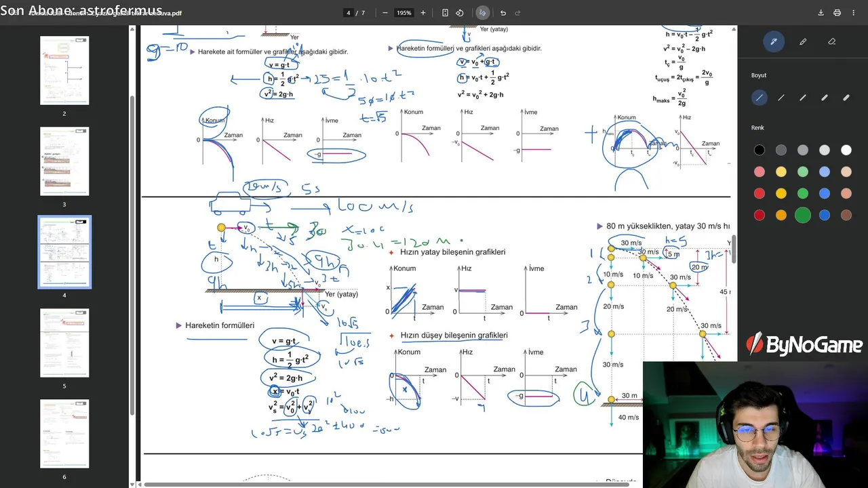Undo the last drawn stroke
Image resolution: width=868 pixels, height=488 pixels.
tap(502, 13)
